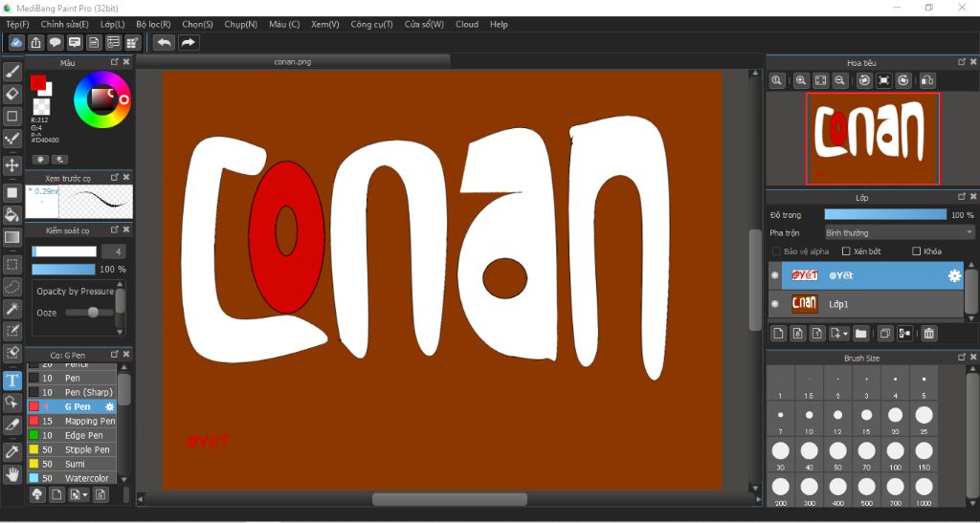Enable the Khóa lock checkbox

[916, 251]
